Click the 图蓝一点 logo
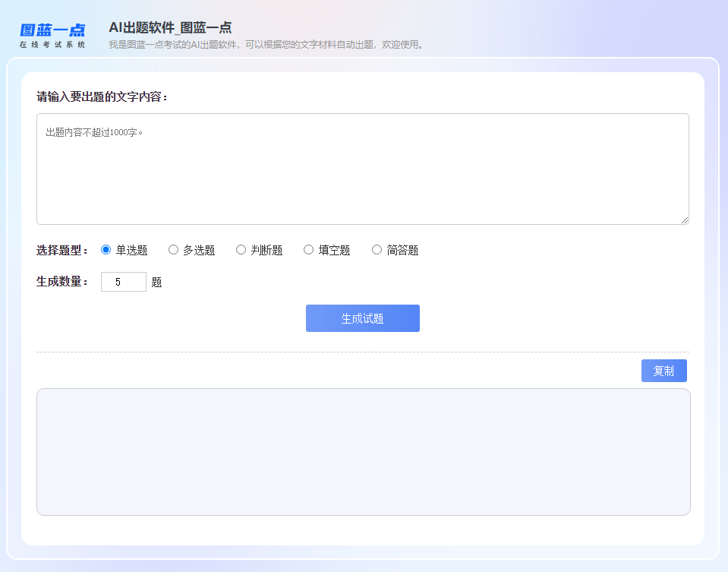The image size is (728, 572). tap(52, 36)
